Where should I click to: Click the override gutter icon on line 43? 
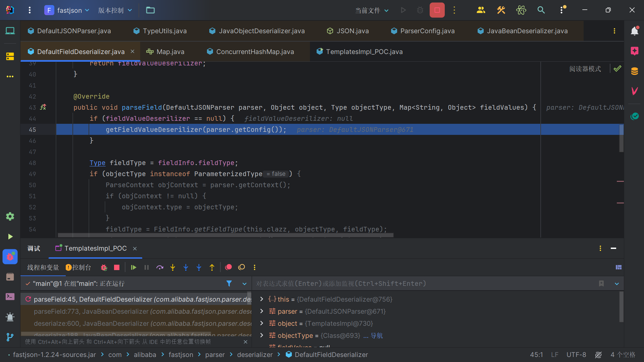pyautogui.click(x=43, y=107)
